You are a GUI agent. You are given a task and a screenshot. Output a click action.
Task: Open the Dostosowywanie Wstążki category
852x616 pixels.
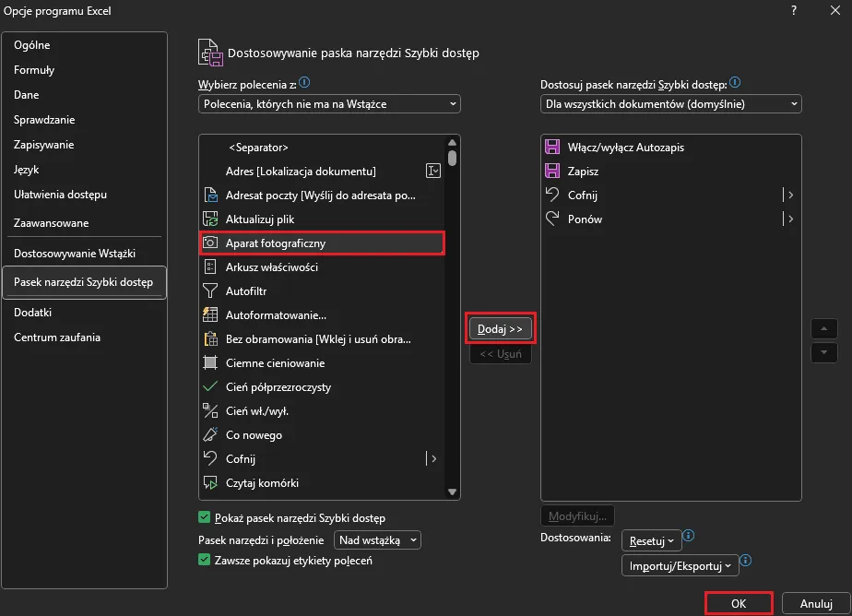(75, 254)
